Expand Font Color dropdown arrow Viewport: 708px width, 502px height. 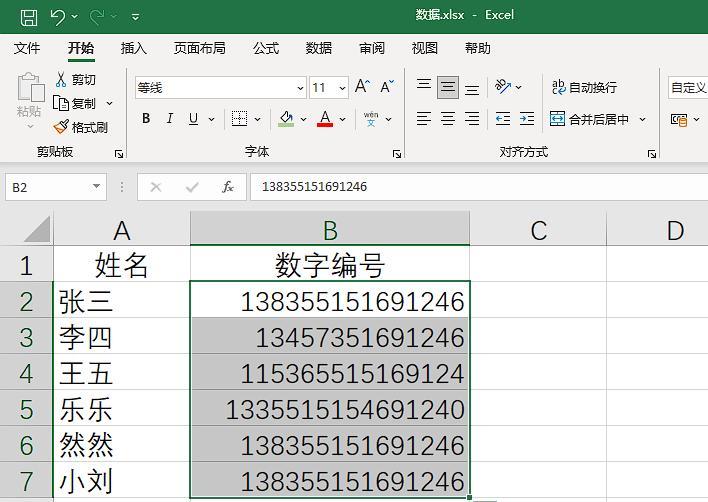[343, 120]
